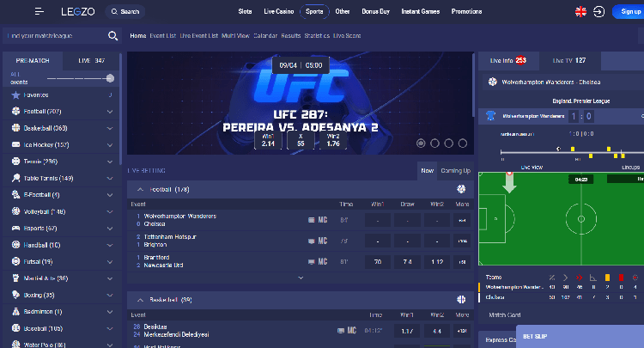
Task: Select the second banner carousel dot
Action: coord(435,143)
